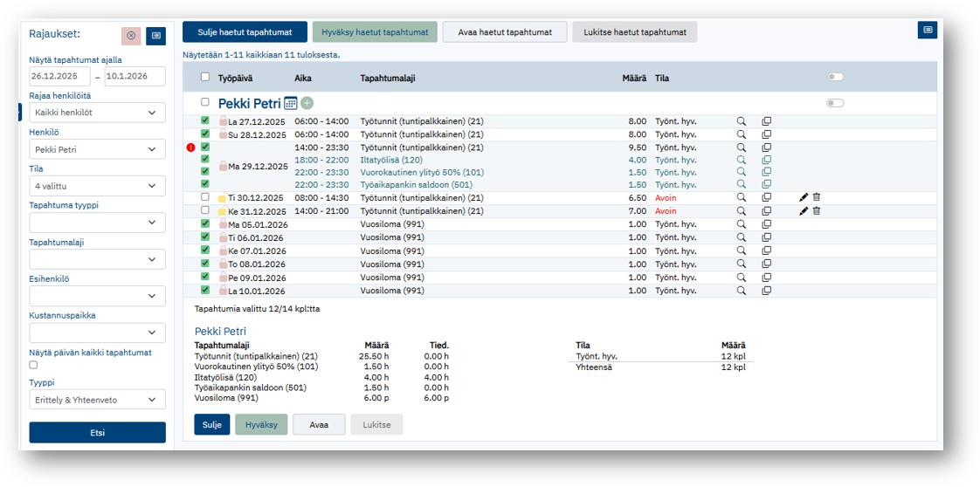Tick the checkbox next to Pekki Petri name
Viewport: 980px width, 487px height.
[205, 102]
